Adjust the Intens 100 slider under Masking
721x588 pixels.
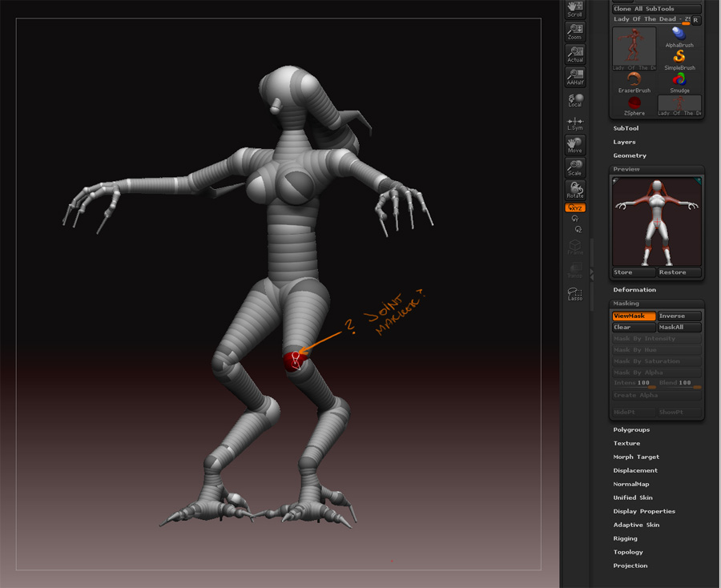click(633, 382)
